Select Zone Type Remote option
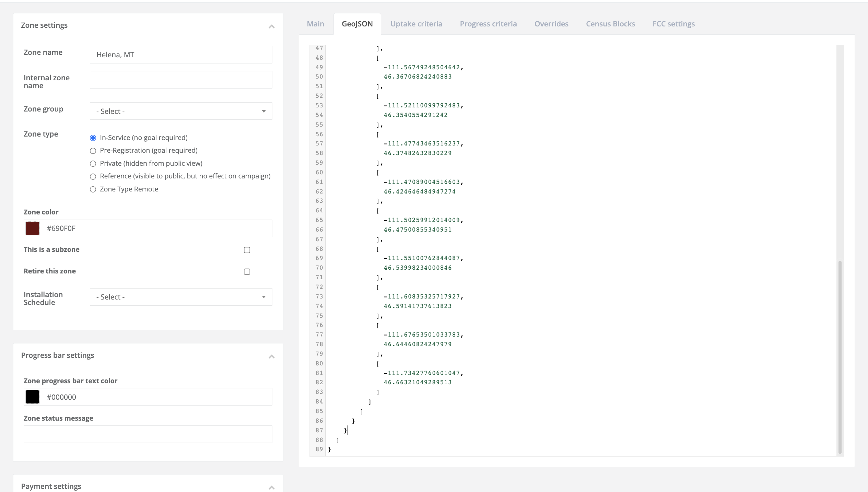Screen dimensions: 868x492 click(93, 189)
